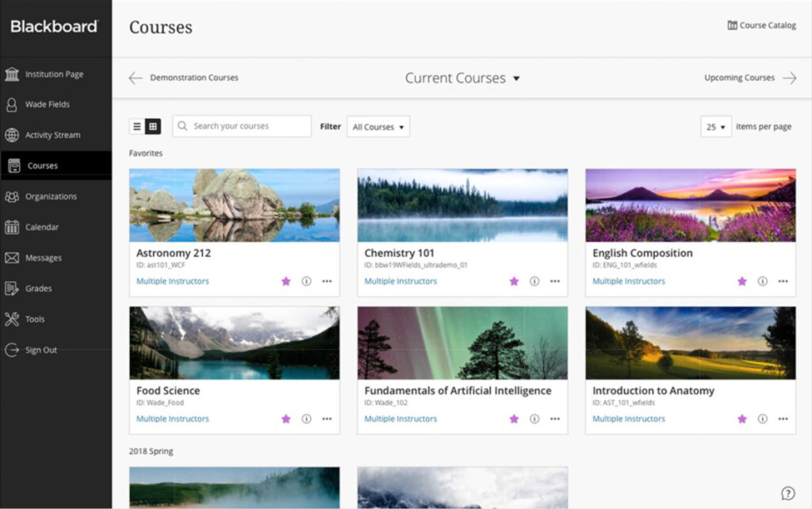The image size is (812, 509).
Task: Open the help question mark icon
Action: click(787, 493)
